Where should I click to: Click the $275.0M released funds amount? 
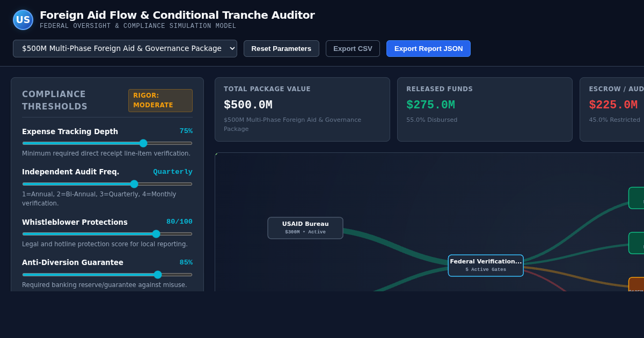[x=430, y=105]
